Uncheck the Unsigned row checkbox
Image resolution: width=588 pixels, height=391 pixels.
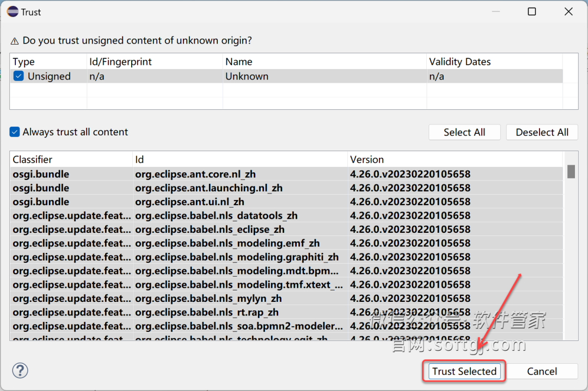19,76
